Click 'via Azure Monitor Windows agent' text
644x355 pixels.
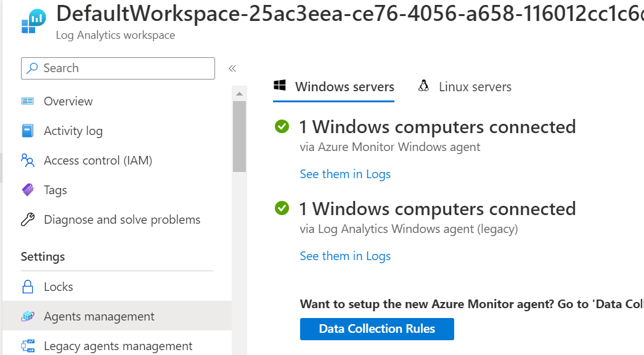389,147
